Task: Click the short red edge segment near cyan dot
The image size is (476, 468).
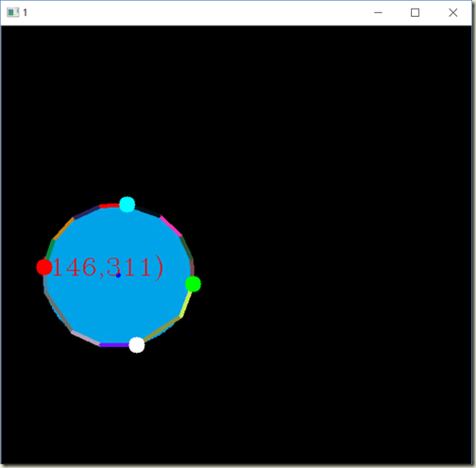Action: coord(110,206)
